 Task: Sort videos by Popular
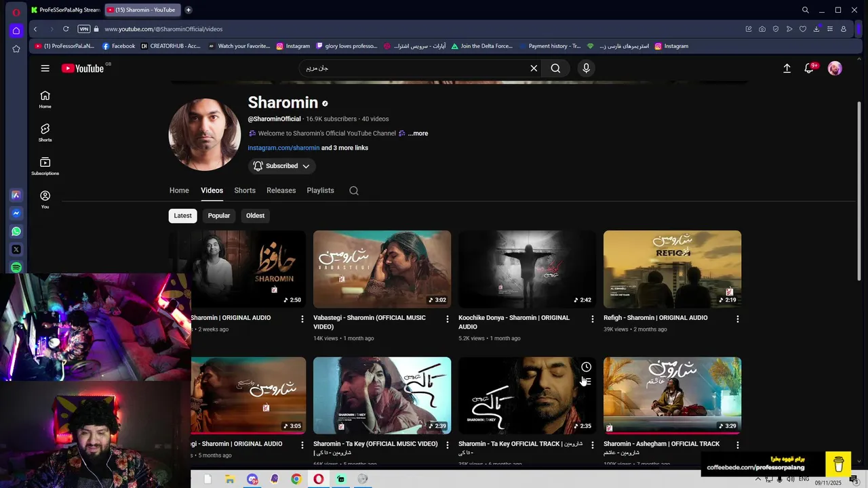pyautogui.click(x=218, y=216)
